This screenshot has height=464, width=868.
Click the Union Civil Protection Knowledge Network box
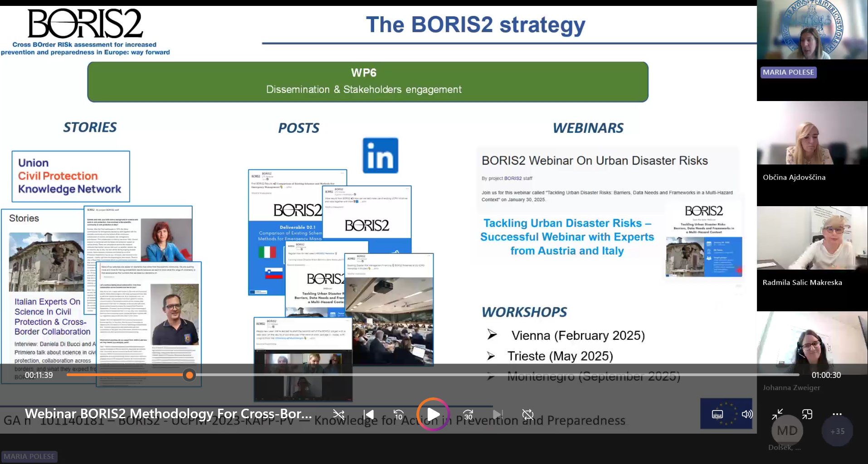click(x=71, y=176)
